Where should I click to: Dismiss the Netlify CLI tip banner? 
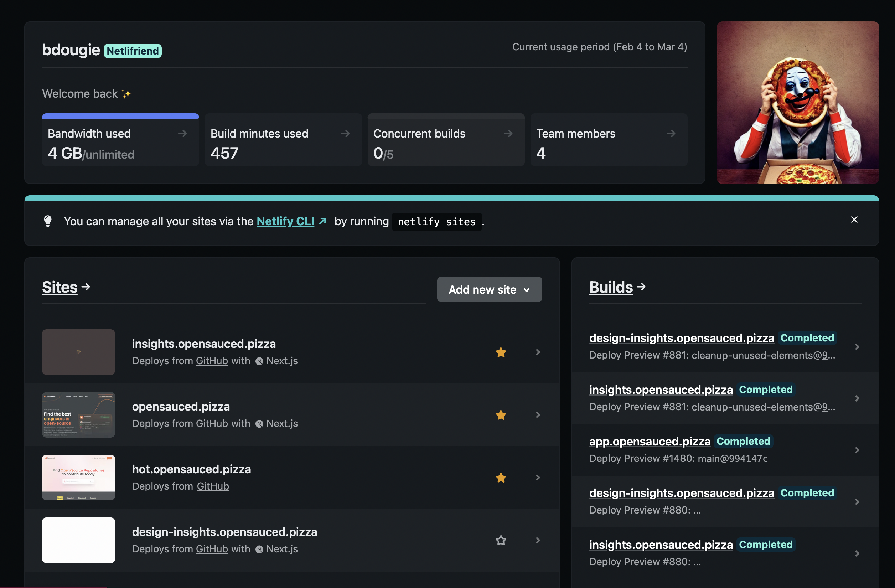pyautogui.click(x=854, y=220)
